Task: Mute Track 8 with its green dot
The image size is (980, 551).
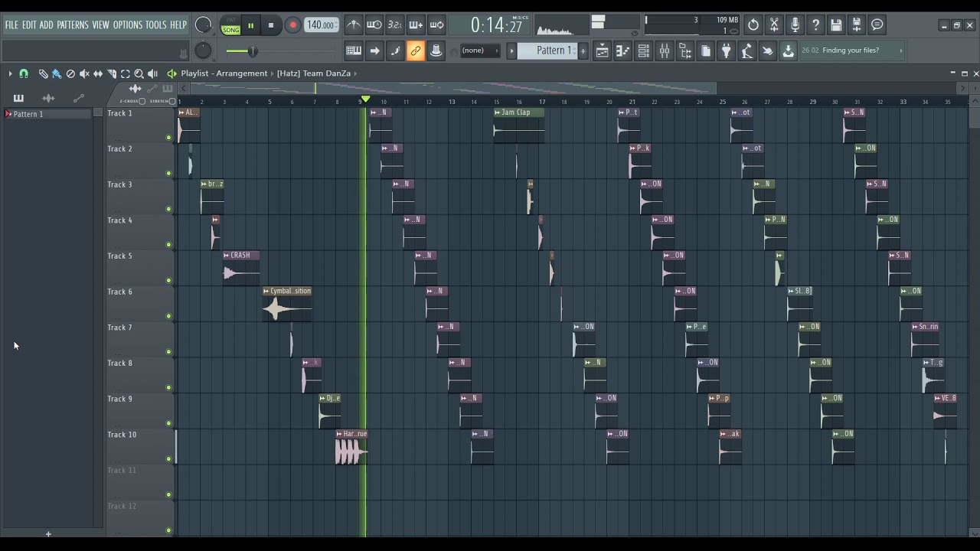Action: pos(168,387)
